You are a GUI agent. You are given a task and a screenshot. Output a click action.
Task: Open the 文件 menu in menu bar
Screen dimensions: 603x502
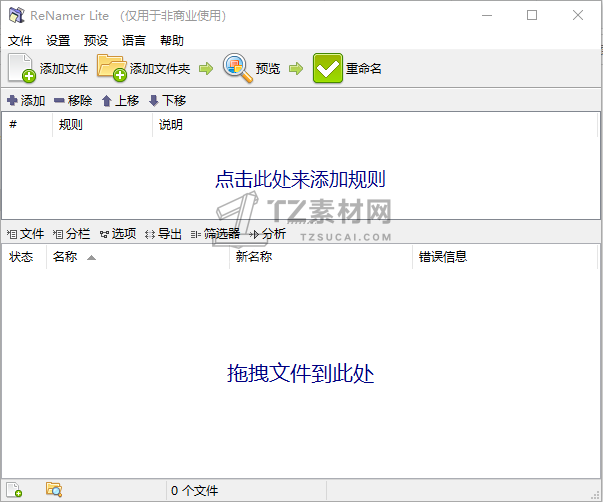point(20,40)
